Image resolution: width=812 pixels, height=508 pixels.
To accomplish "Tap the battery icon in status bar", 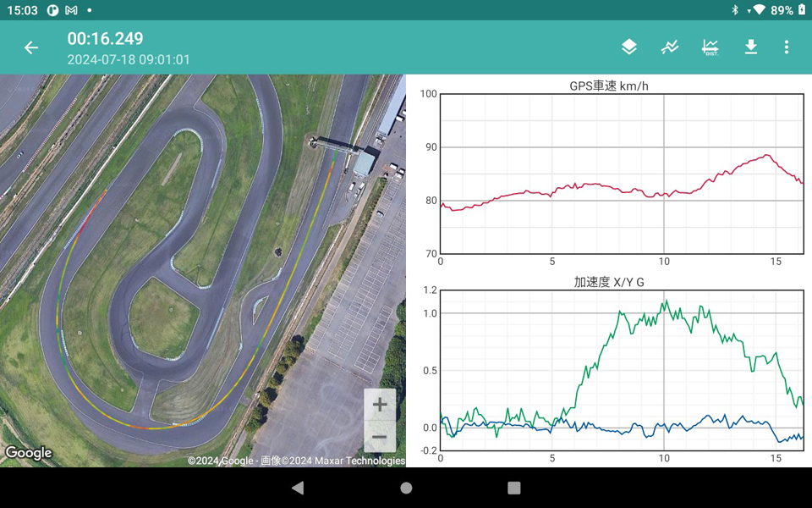I will (x=802, y=10).
